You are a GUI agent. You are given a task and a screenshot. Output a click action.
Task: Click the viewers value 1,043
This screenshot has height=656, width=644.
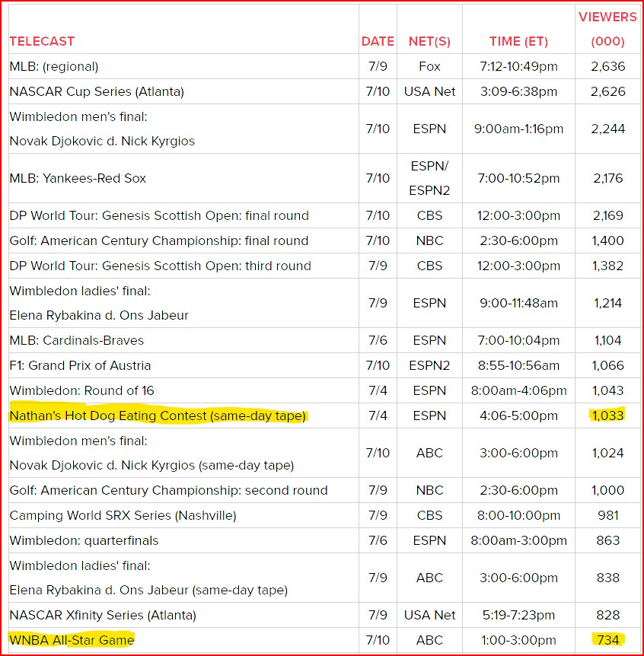(607, 390)
